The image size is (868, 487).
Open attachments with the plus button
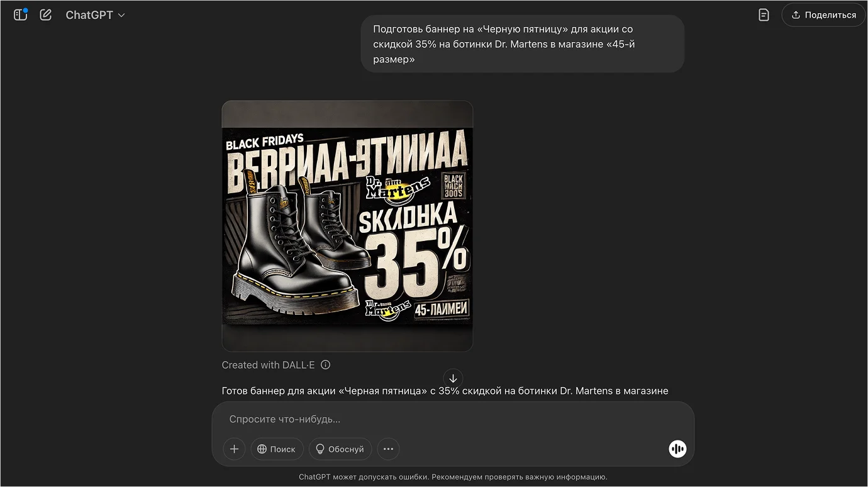tap(234, 449)
